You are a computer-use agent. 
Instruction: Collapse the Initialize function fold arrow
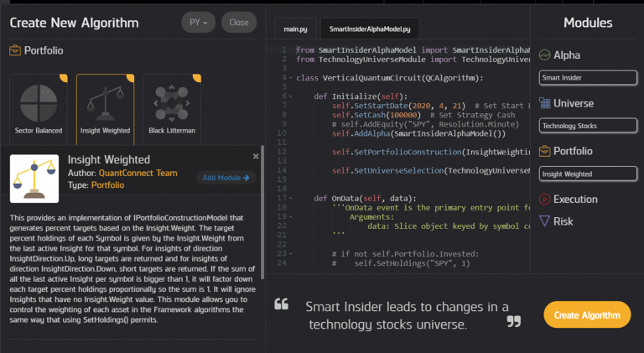290,96
